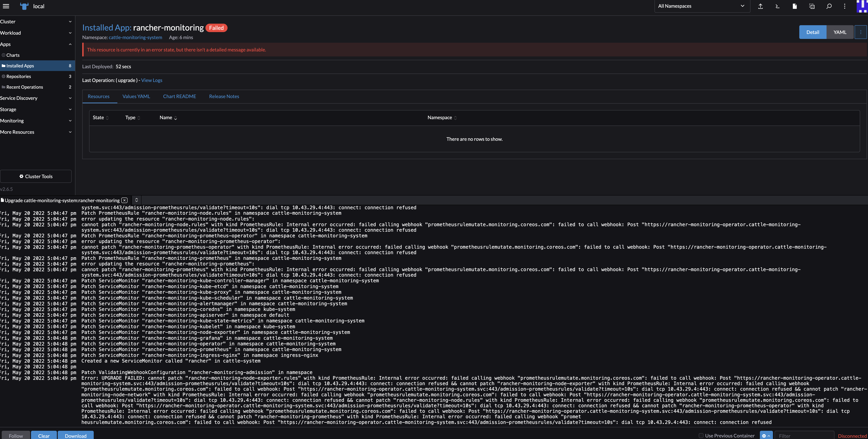
Task: Open the Release Notes tab
Action: (224, 96)
